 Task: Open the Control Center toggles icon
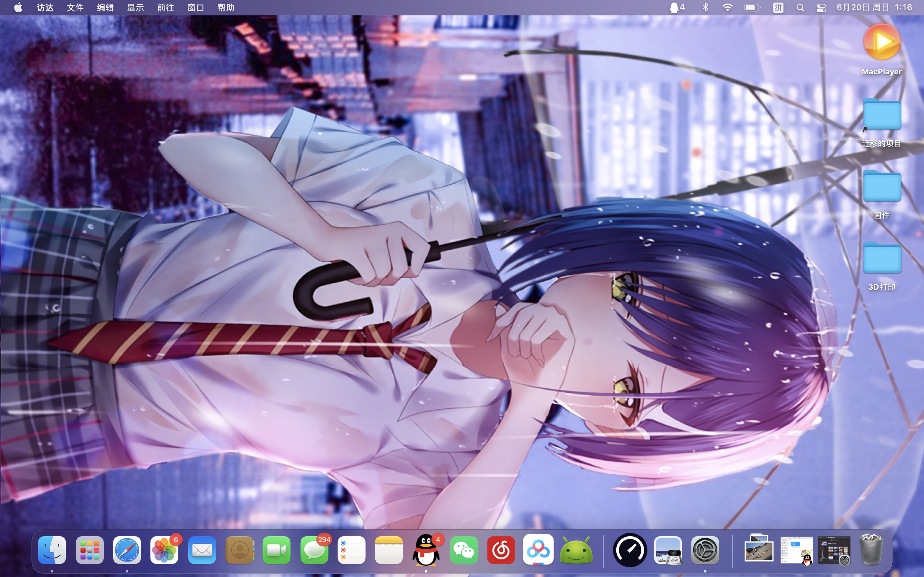[x=821, y=8]
